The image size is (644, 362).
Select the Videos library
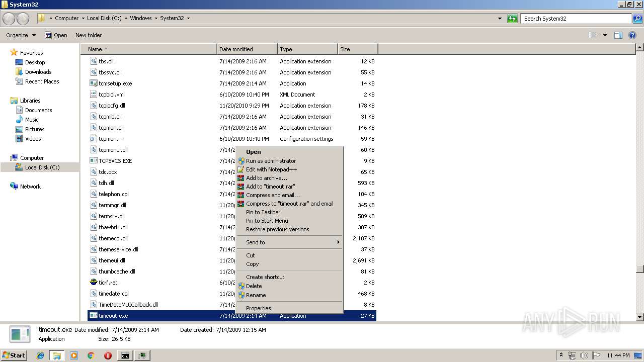(33, 139)
